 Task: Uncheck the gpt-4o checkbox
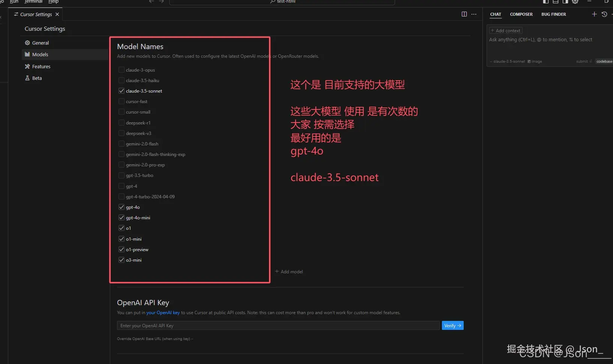coord(122,207)
